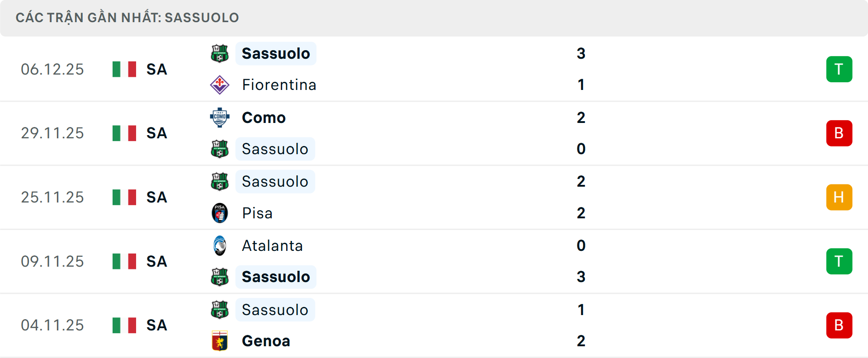Click the Como club badge
Viewport: 868px width, 358px height.
point(220,117)
